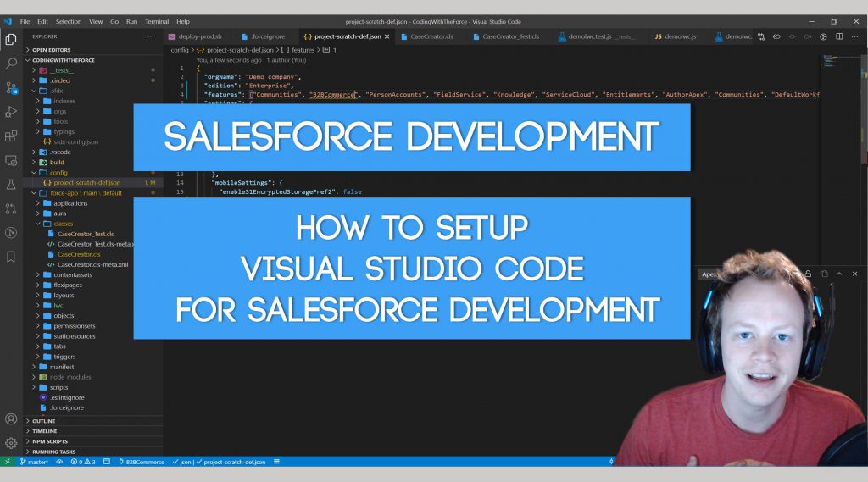Image resolution: width=868 pixels, height=482 pixels.
Task: Open the Edit menu
Action: click(42, 21)
